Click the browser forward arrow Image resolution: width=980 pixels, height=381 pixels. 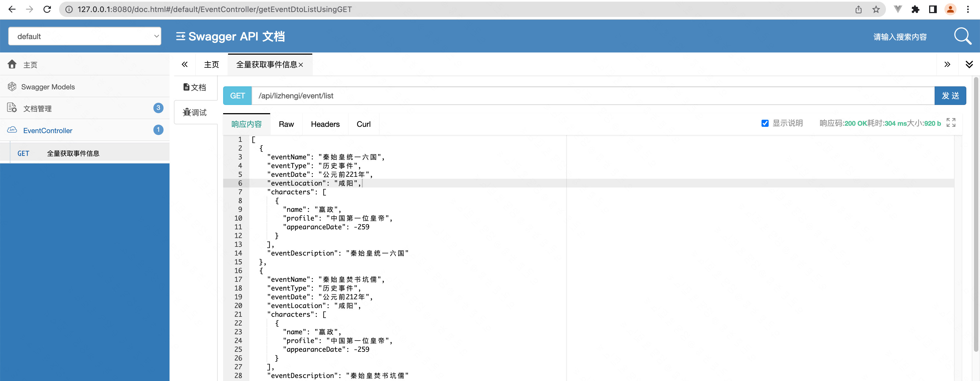tap(29, 9)
